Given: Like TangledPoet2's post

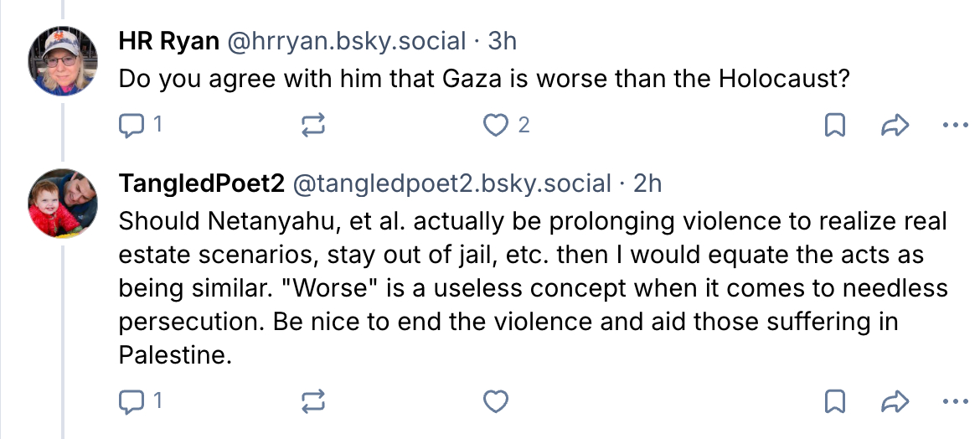Looking at the screenshot, I should pyautogui.click(x=497, y=401).
